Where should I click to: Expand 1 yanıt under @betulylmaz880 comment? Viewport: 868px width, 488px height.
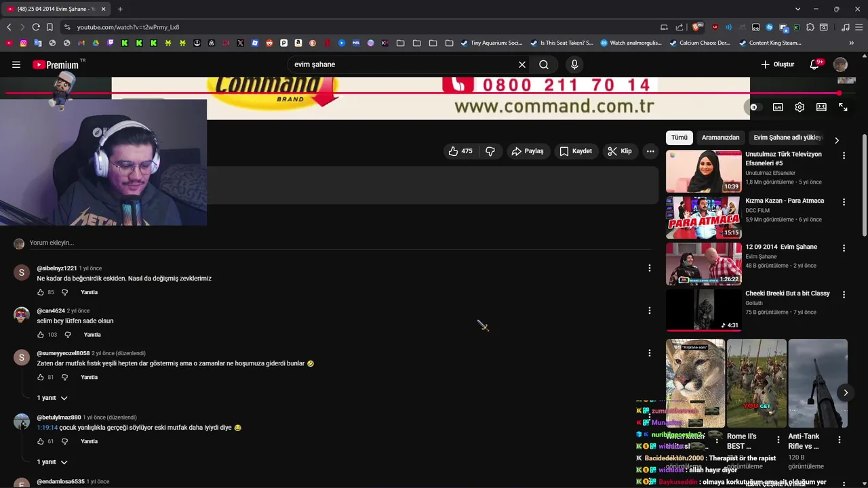(x=52, y=462)
